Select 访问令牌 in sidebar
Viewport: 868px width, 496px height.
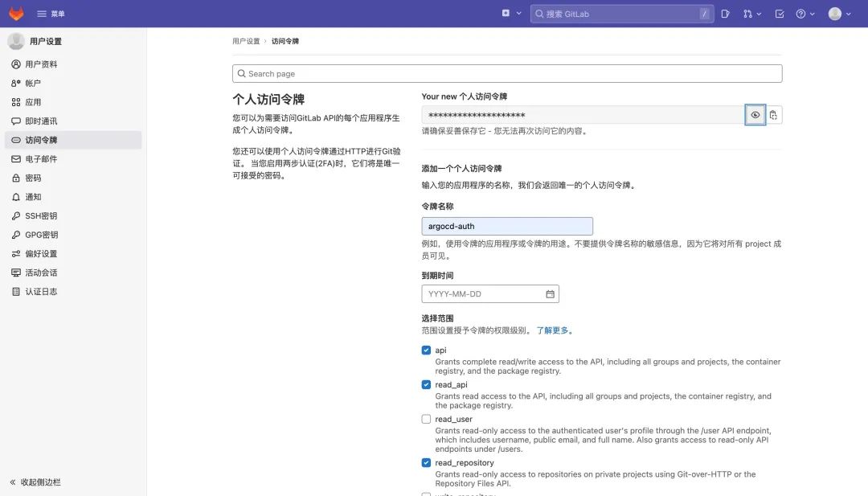pos(73,140)
